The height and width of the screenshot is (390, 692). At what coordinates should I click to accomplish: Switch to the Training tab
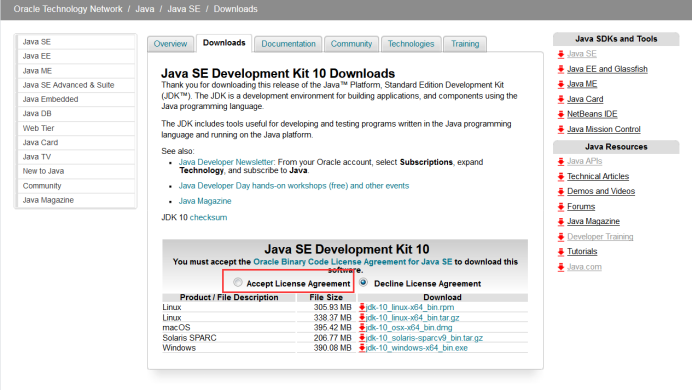tap(465, 44)
